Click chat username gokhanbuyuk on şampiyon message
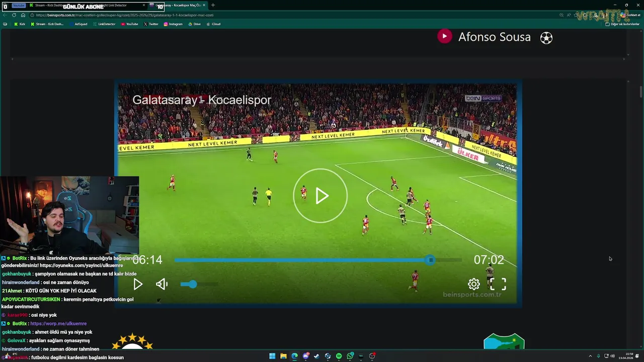 pos(17,274)
